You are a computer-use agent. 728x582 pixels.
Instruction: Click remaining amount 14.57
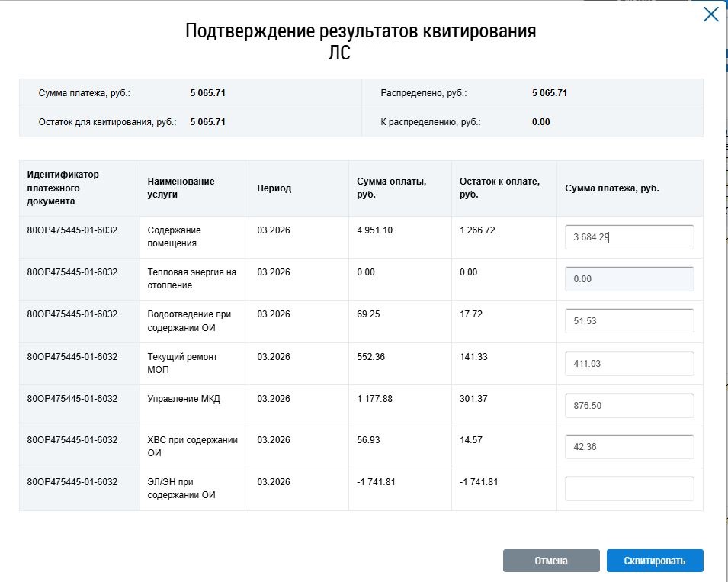click(x=471, y=440)
